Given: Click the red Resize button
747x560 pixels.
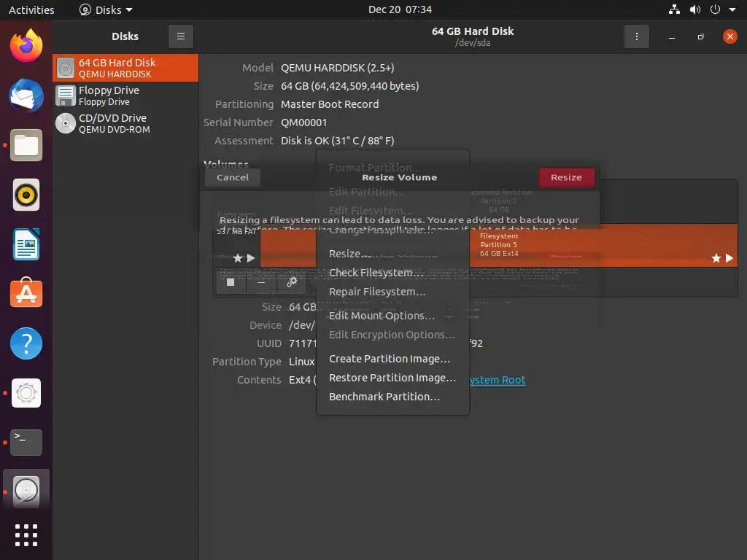Looking at the screenshot, I should 566,178.
